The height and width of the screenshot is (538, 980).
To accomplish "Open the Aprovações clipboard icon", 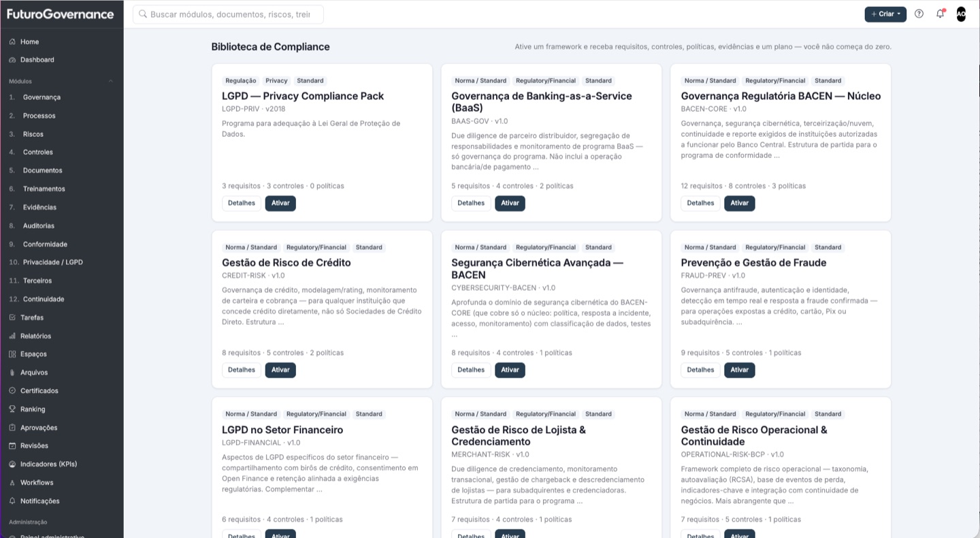I will pyautogui.click(x=13, y=428).
